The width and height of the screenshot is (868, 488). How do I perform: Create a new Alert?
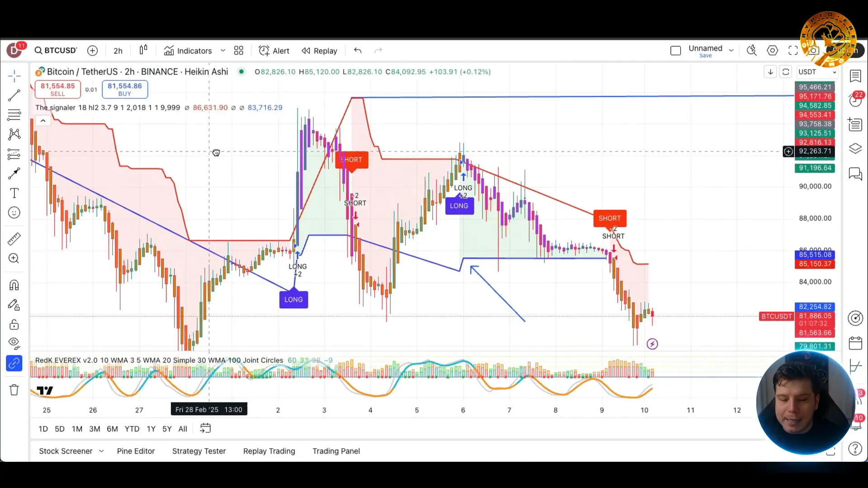(274, 51)
